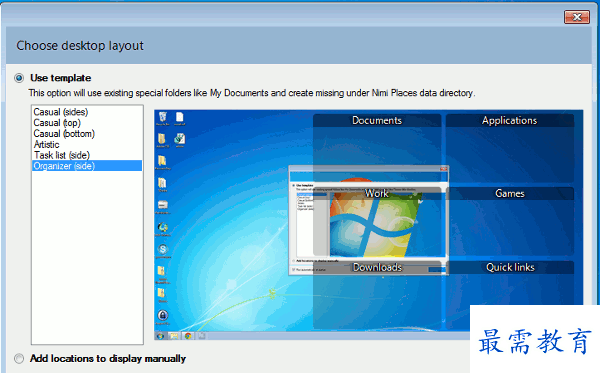Screen dimensions: 600x373
Task: Select Add locations to display manually option
Action: 19,358
